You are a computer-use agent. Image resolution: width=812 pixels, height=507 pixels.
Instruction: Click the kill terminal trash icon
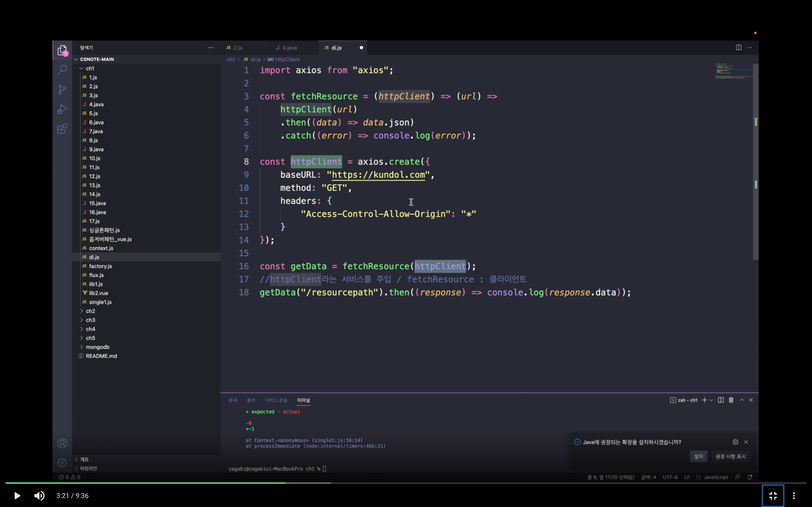731,400
